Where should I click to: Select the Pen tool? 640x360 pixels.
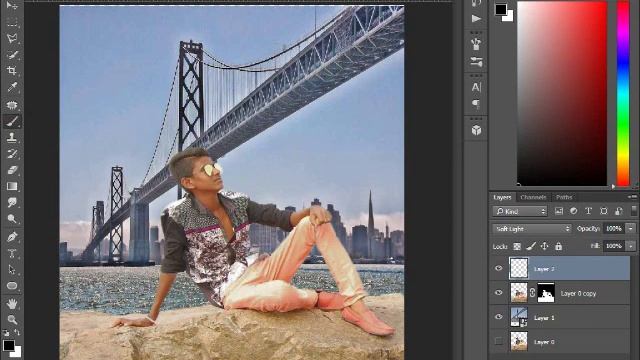[12, 237]
